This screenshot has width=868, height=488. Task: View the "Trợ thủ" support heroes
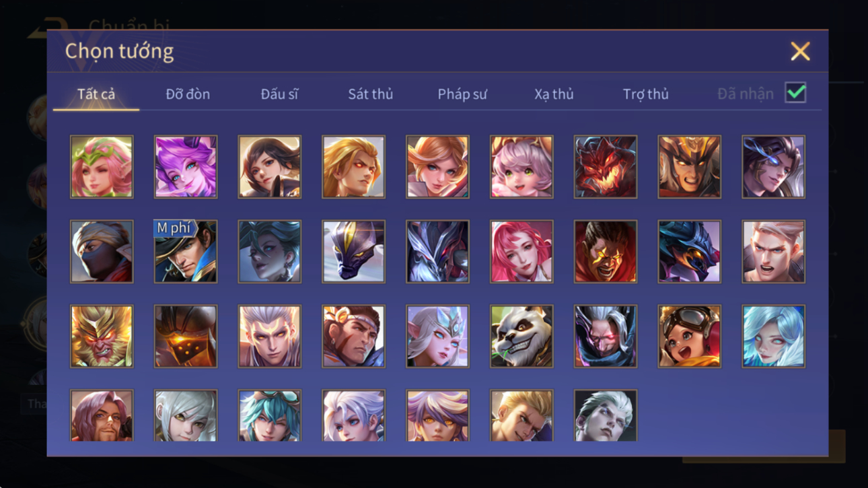coord(645,94)
